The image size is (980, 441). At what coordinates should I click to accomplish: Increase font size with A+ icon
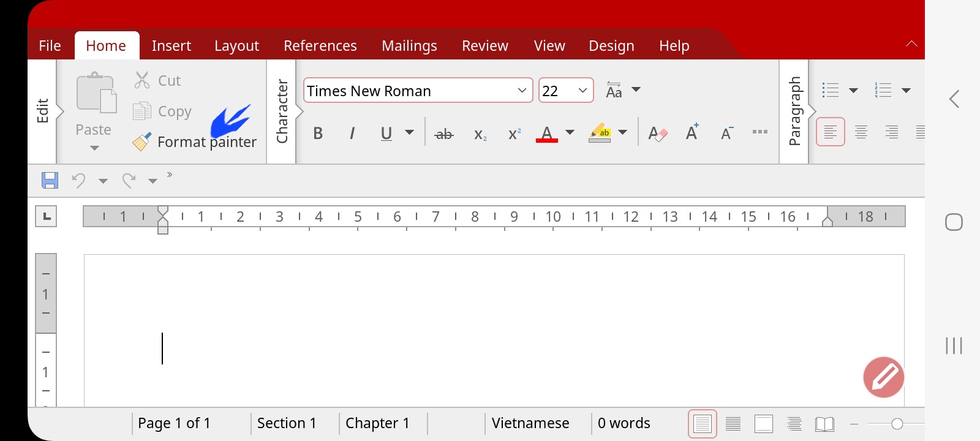point(692,132)
